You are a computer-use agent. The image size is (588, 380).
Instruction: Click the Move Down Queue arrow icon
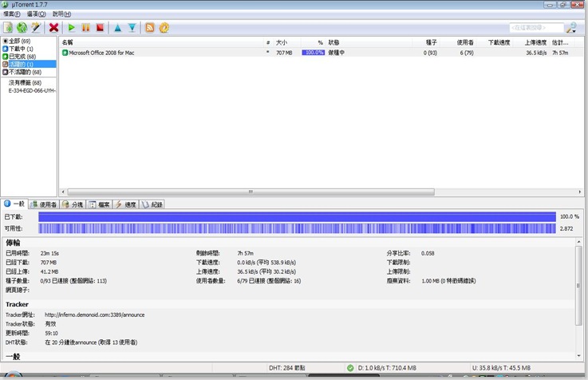(132, 27)
